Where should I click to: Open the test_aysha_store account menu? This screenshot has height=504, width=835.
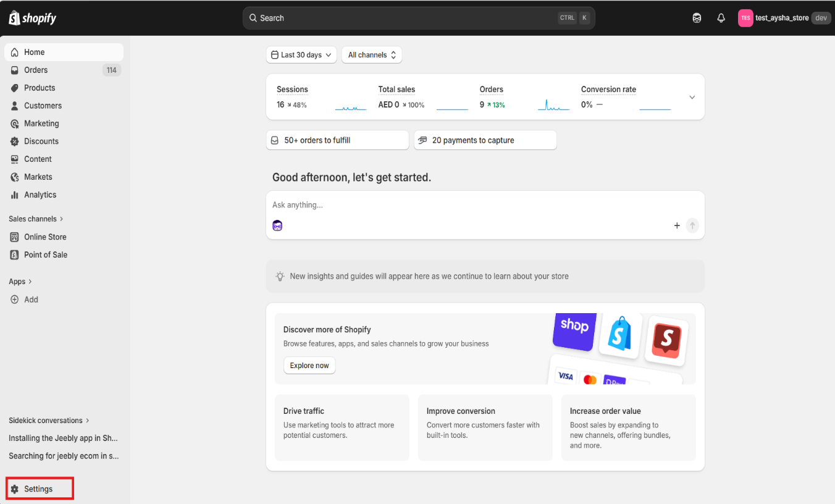(x=783, y=18)
